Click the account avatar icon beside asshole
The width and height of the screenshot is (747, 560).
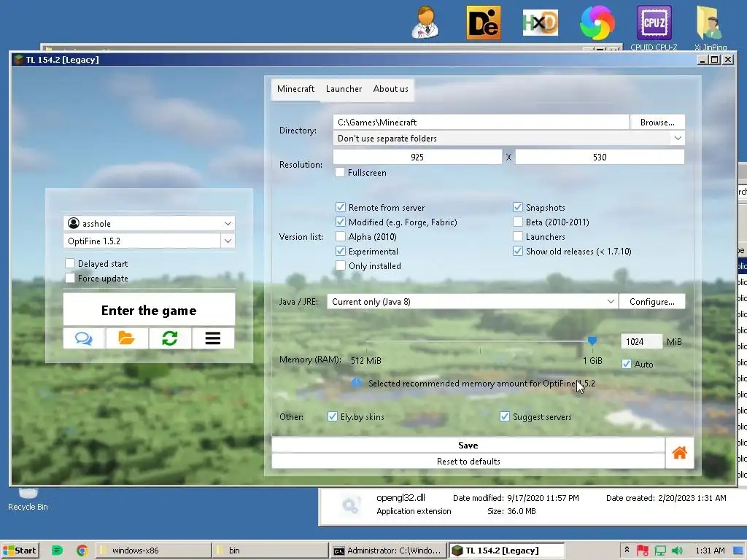[74, 223]
